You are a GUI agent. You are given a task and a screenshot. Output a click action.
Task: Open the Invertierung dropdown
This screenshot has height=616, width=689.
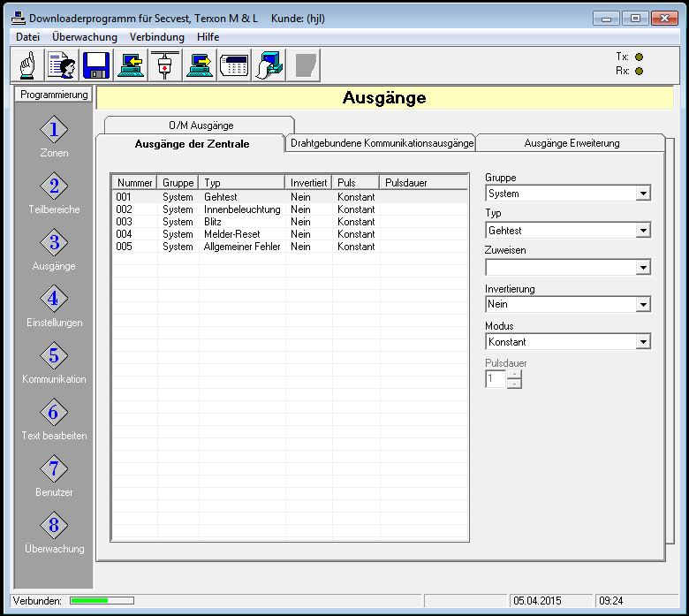pos(643,305)
